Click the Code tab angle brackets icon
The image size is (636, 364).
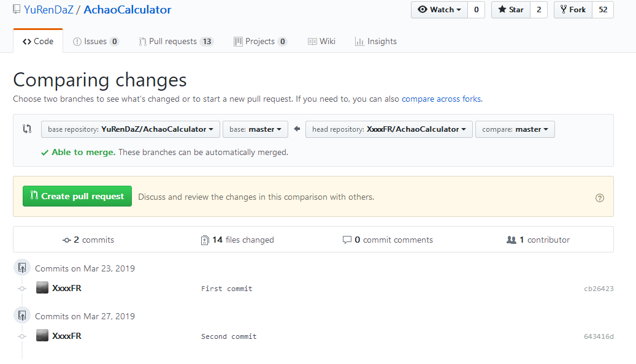pyautogui.click(x=27, y=41)
